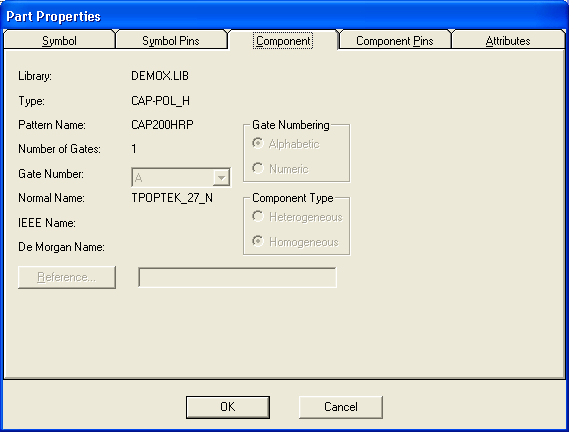Open the Symbol Pins tab
Viewport: 569px width, 432px height.
click(171, 40)
